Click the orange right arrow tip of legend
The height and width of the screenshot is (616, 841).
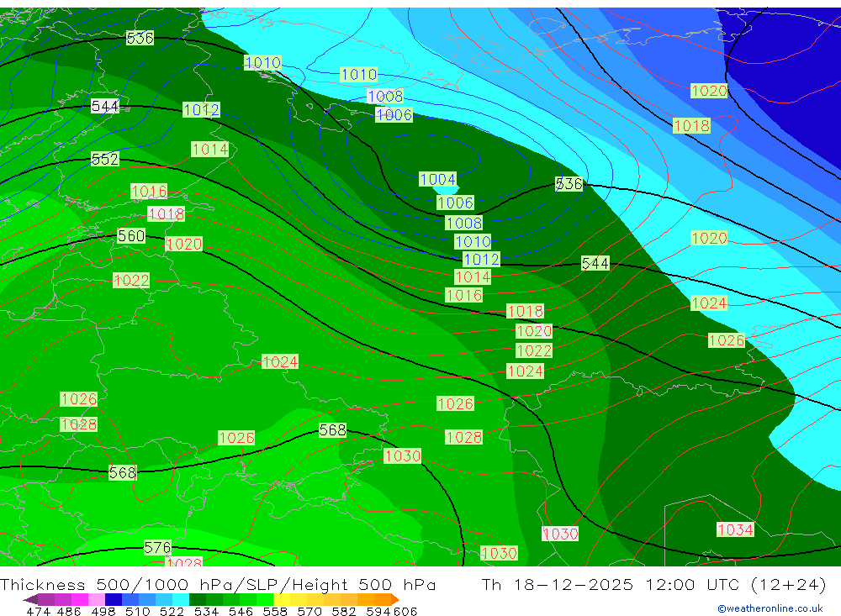pos(394,599)
